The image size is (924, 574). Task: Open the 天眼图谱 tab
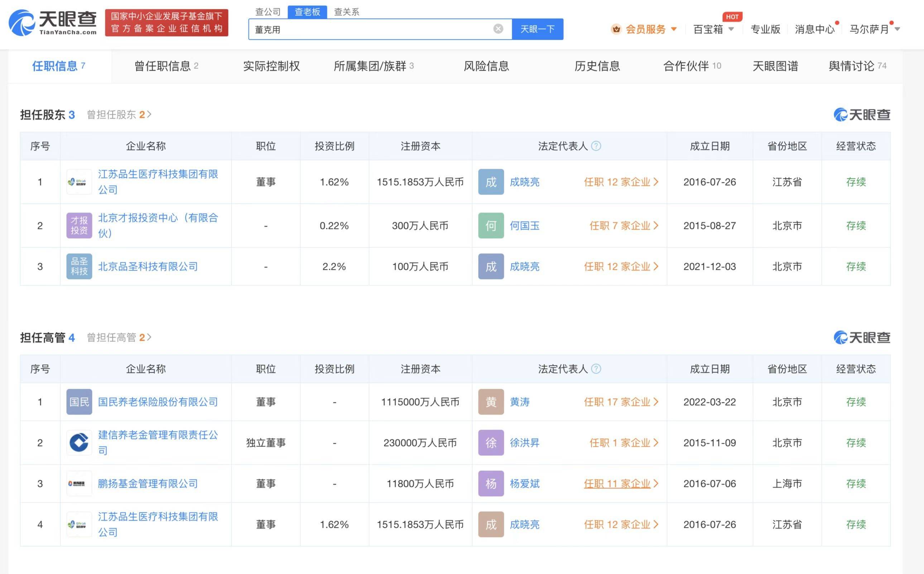pyautogui.click(x=775, y=66)
